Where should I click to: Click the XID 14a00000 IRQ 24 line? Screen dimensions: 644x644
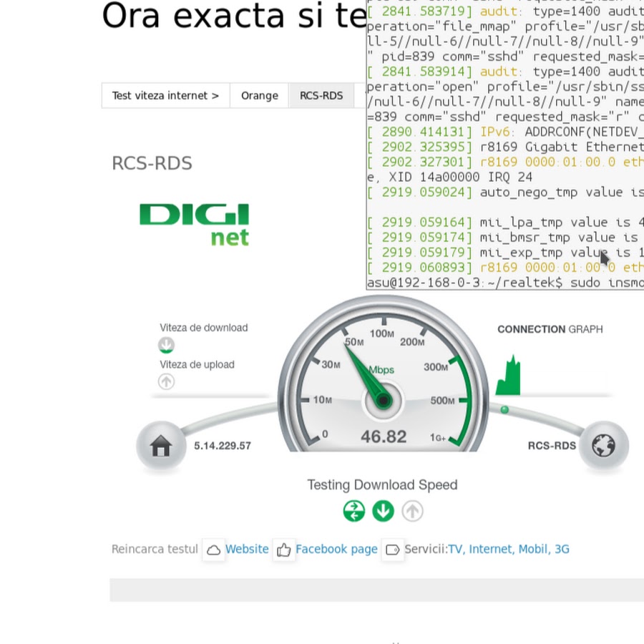click(x=450, y=177)
